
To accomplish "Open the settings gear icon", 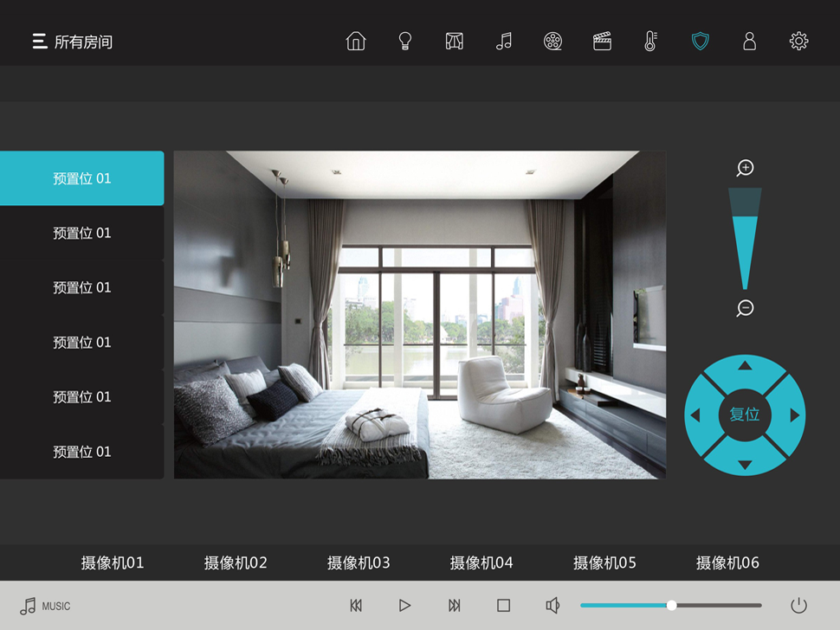I will (798, 42).
